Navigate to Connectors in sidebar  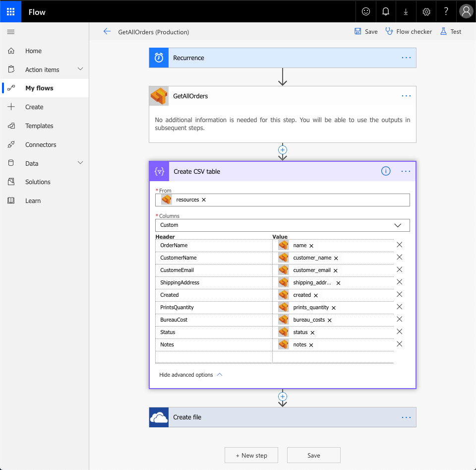pyautogui.click(x=41, y=145)
